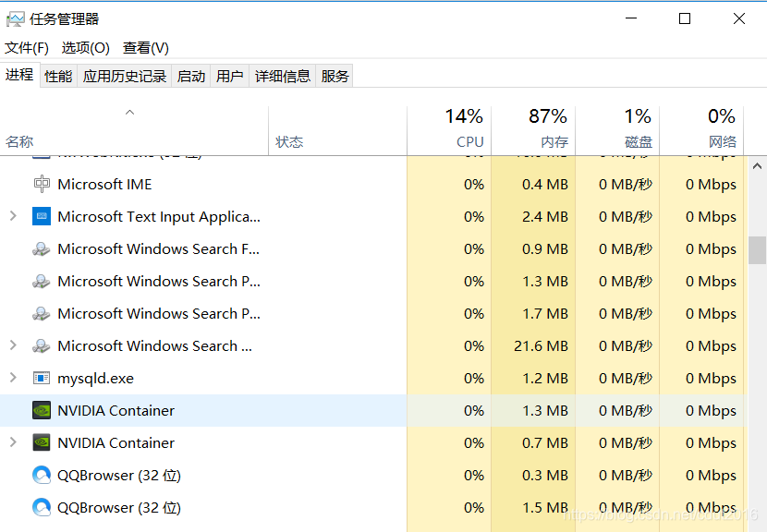Image resolution: width=767 pixels, height=532 pixels.
Task: Minimize the Task Manager window
Action: 631,18
